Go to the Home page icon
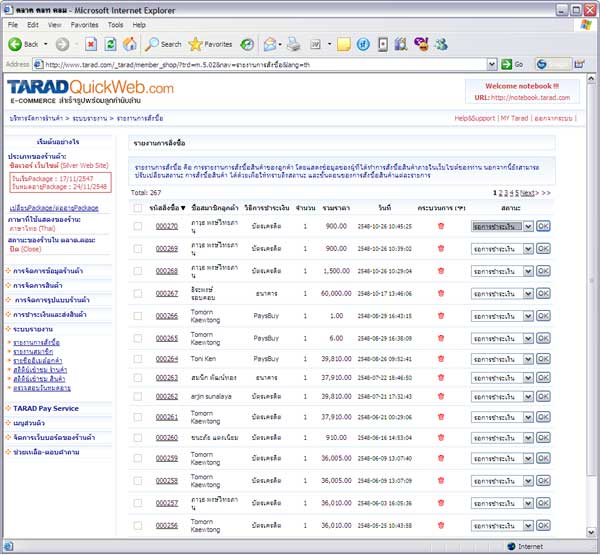600x555 pixels. pyautogui.click(x=130, y=44)
